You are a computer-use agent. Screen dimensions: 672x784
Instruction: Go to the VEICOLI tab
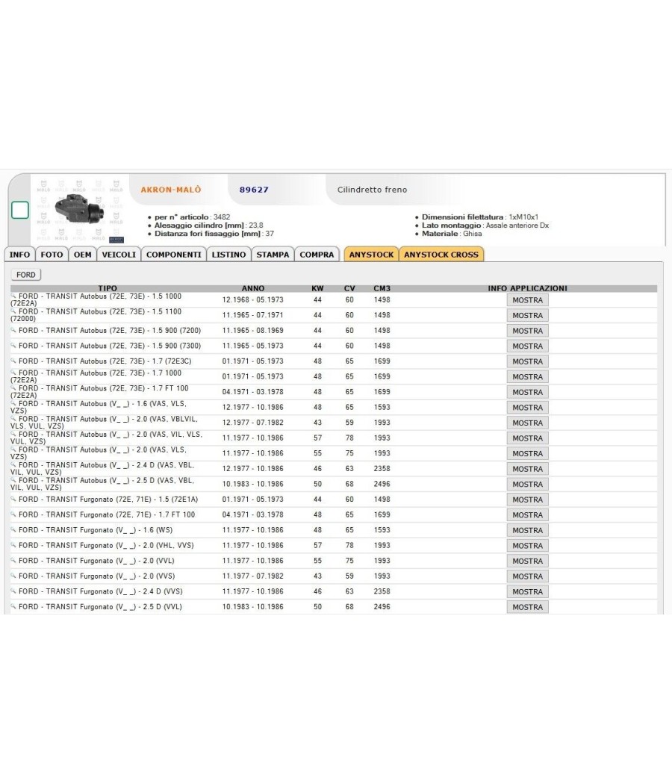(x=119, y=255)
